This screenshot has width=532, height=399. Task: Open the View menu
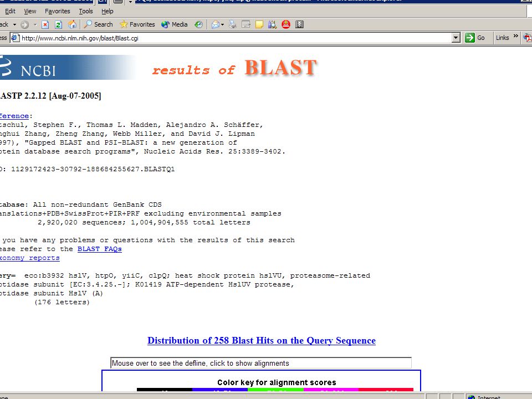(x=30, y=11)
